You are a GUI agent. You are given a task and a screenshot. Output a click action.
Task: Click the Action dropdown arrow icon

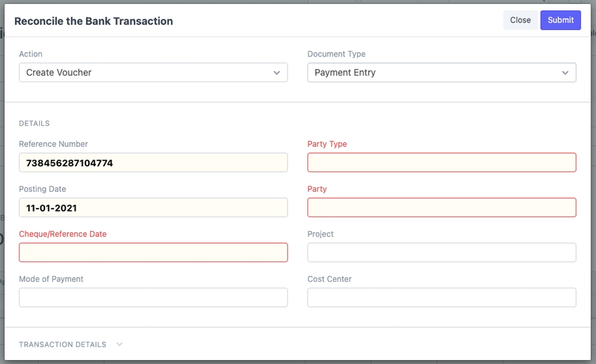(277, 73)
